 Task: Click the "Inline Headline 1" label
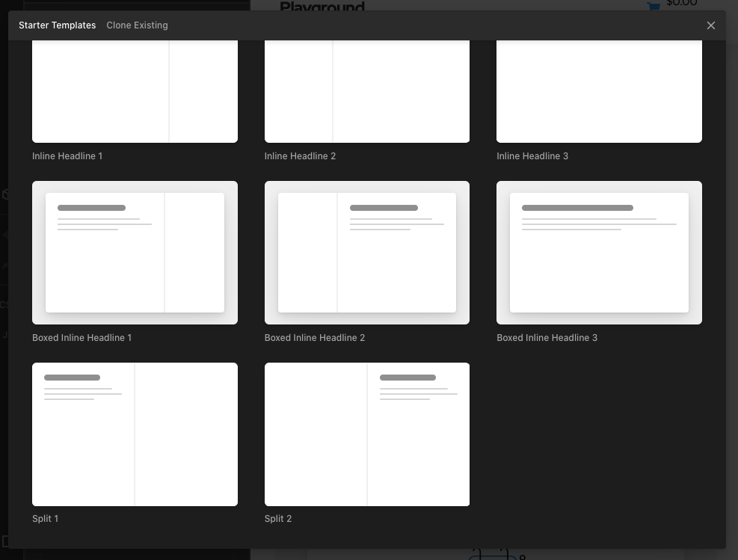click(x=67, y=156)
